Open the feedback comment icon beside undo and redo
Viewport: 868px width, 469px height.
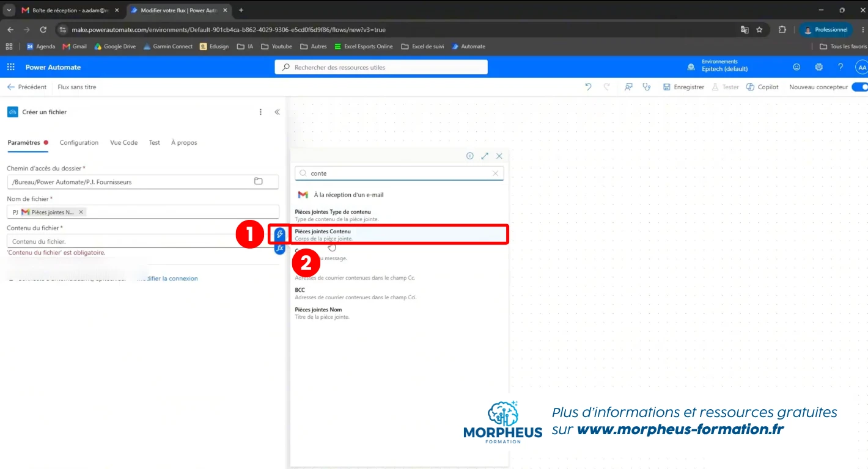[x=628, y=87]
